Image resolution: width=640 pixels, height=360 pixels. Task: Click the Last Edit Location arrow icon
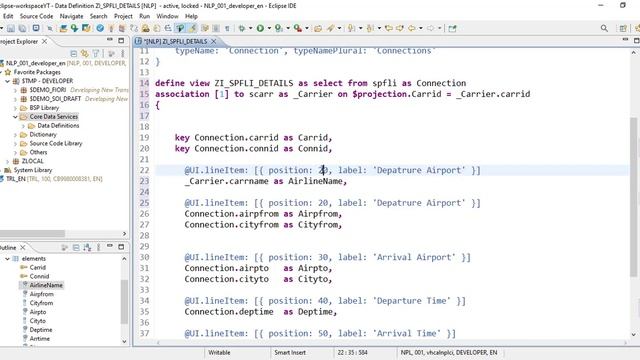coord(389,28)
